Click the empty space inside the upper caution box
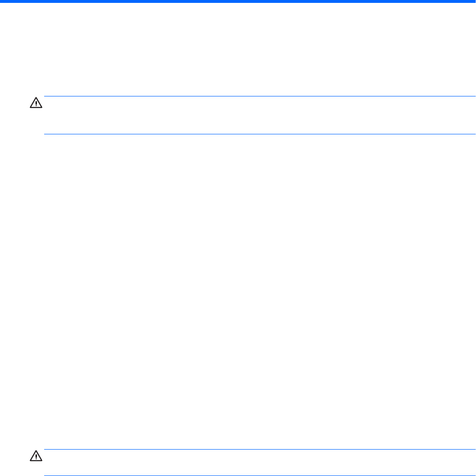The width and height of the screenshot is (476, 476). click(x=256, y=115)
